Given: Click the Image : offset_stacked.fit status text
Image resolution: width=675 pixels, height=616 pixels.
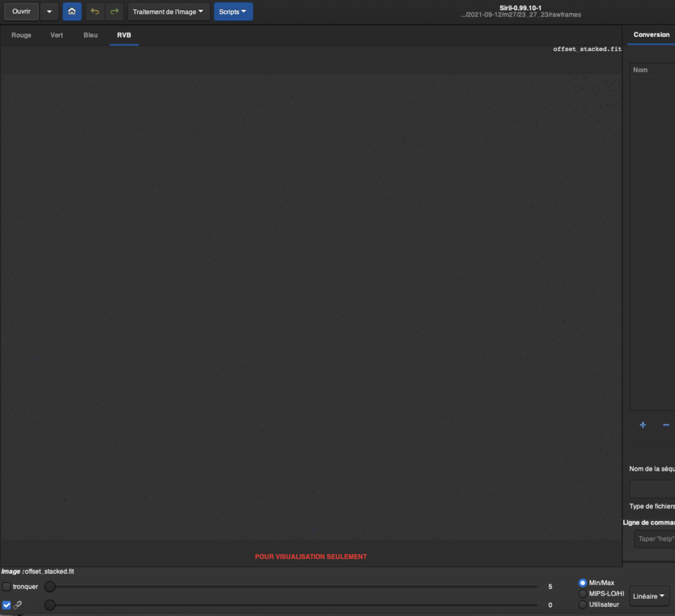Looking at the screenshot, I should click(38, 571).
